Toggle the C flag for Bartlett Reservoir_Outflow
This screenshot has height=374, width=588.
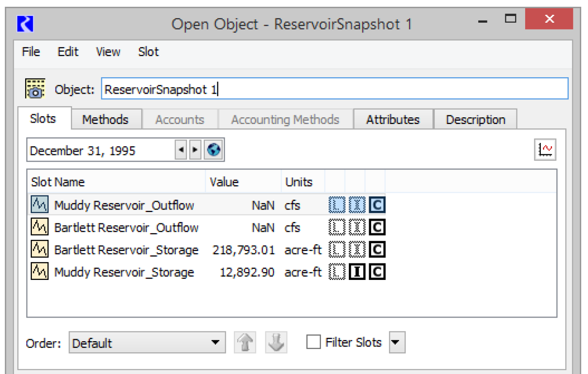(x=377, y=228)
